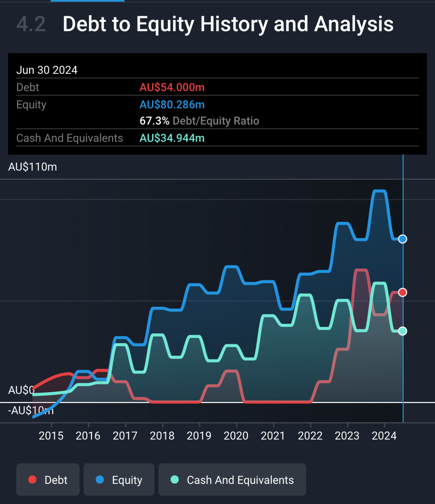Click the Jun 30 2024 date label
This screenshot has width=435, height=504.
coord(47,70)
